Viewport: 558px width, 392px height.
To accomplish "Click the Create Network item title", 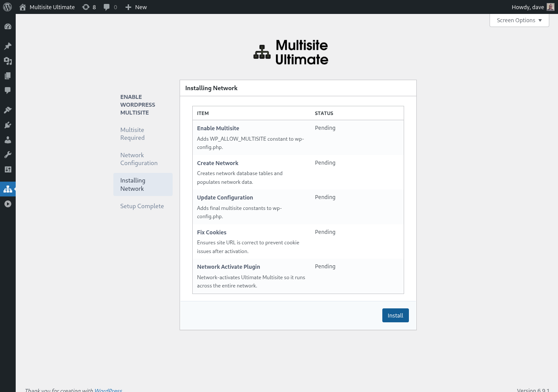I will click(x=218, y=163).
